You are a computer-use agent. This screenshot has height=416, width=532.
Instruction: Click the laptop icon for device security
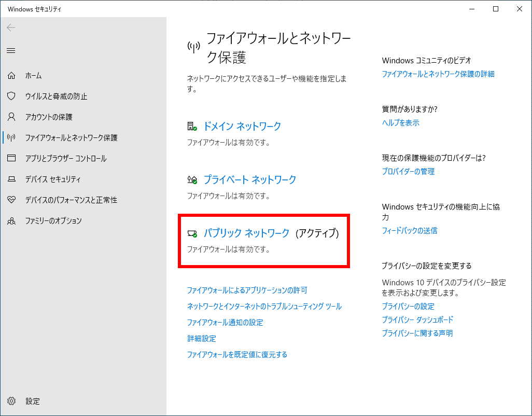tap(11, 179)
